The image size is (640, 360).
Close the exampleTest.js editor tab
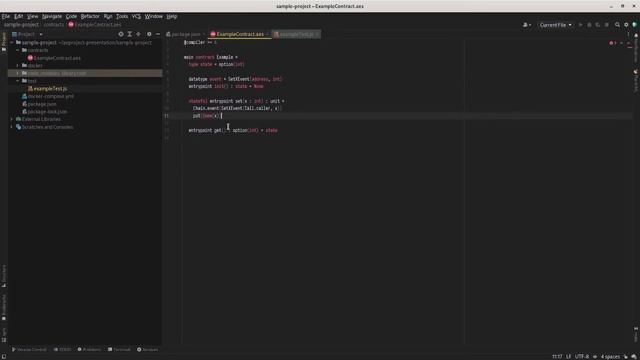(x=317, y=34)
